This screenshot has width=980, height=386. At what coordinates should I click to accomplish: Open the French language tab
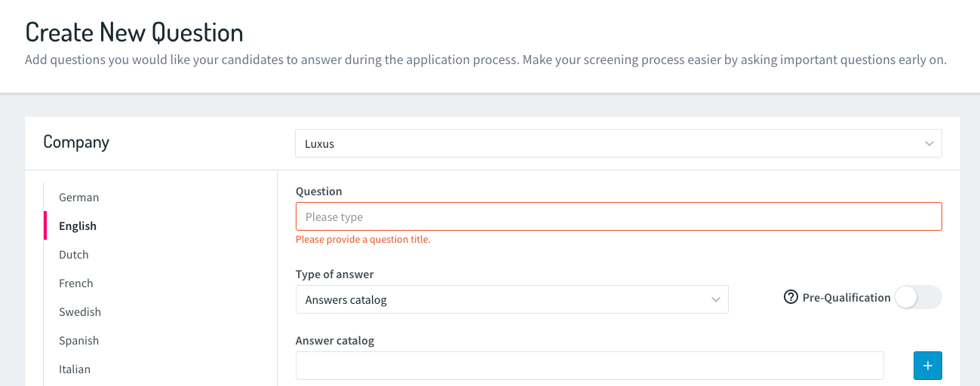pyautogui.click(x=76, y=283)
